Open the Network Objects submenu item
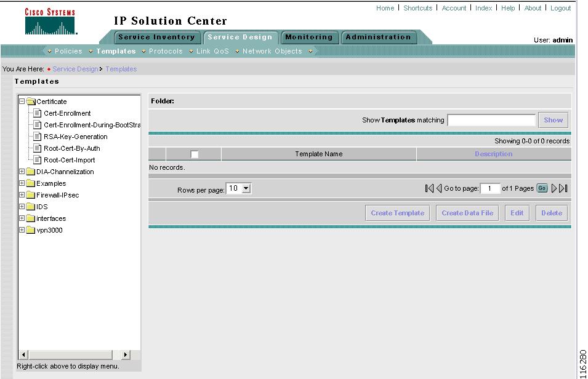Screen dimensions: 588x379 point(272,51)
